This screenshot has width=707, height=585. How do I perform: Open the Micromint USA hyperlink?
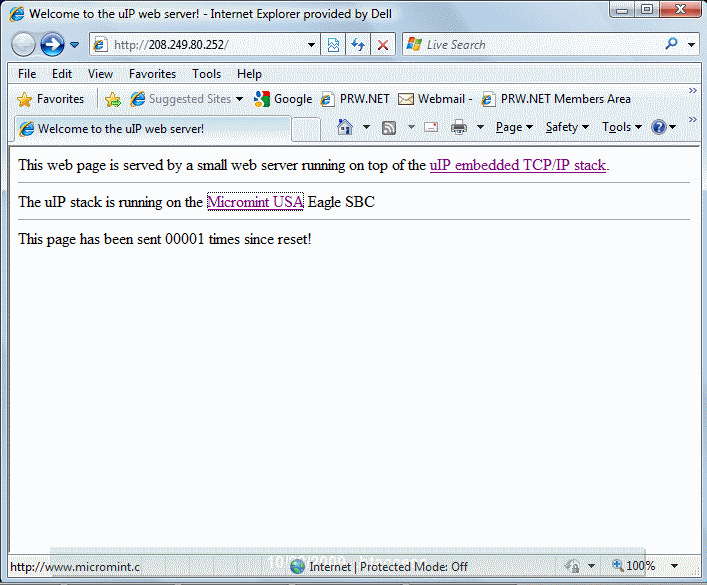point(254,202)
